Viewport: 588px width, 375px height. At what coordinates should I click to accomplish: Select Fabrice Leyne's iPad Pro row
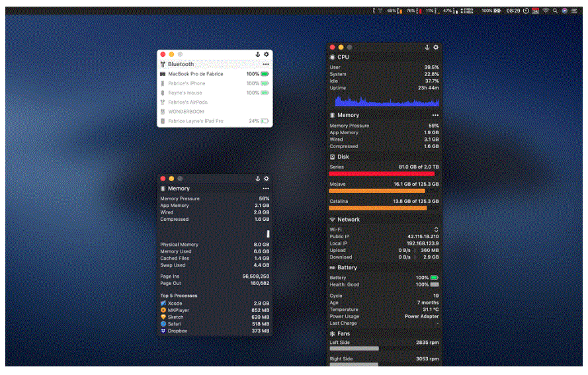[x=214, y=121]
